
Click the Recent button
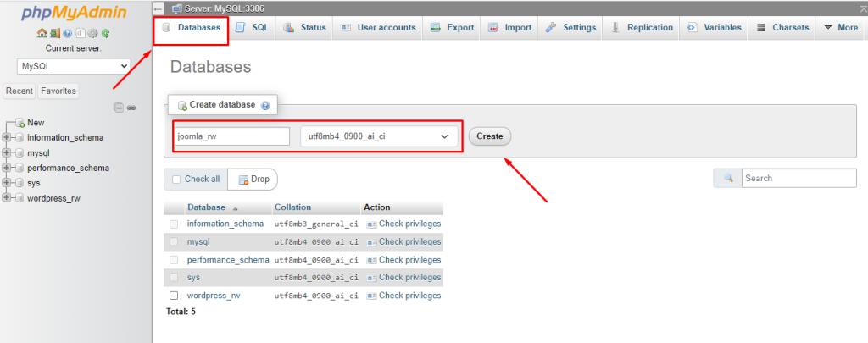(x=19, y=91)
